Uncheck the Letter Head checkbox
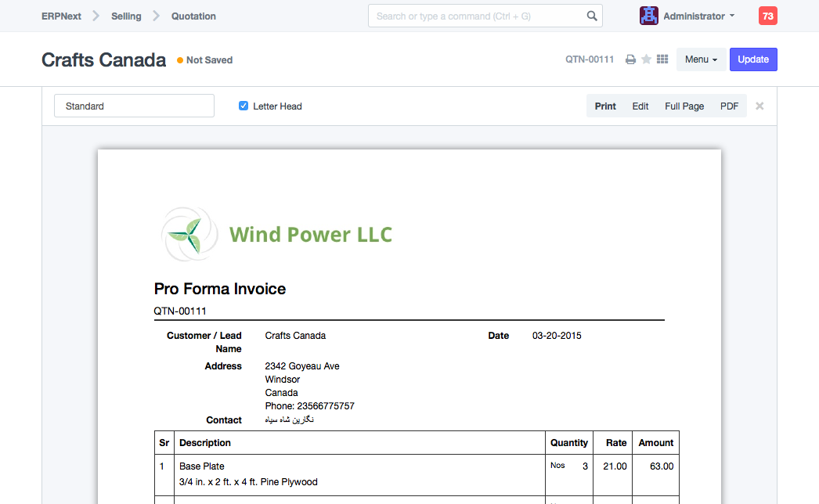 pos(244,106)
